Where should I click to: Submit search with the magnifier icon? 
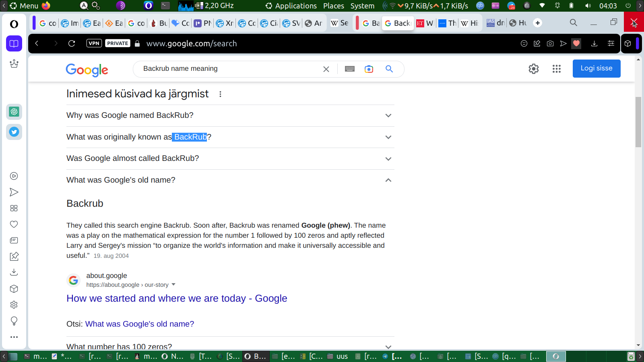389,69
